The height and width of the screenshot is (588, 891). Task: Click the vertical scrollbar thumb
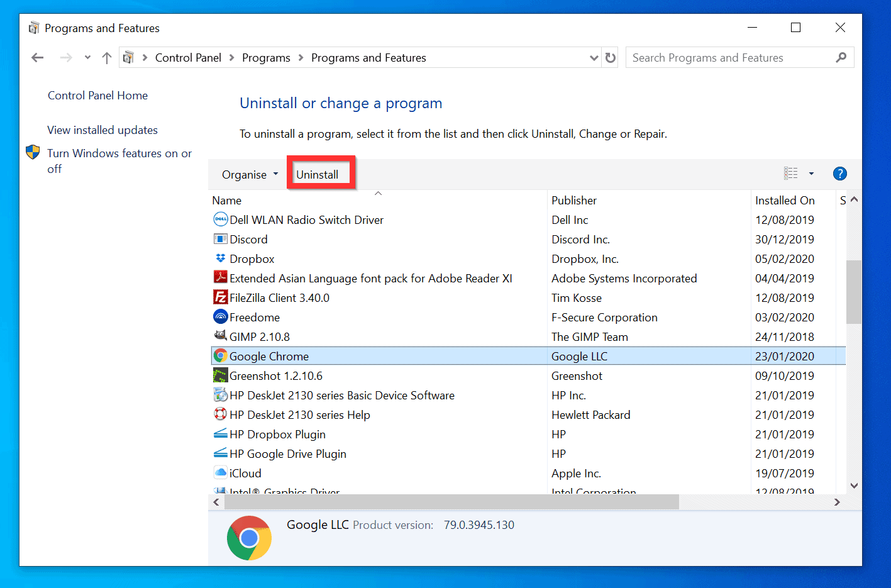(x=853, y=292)
